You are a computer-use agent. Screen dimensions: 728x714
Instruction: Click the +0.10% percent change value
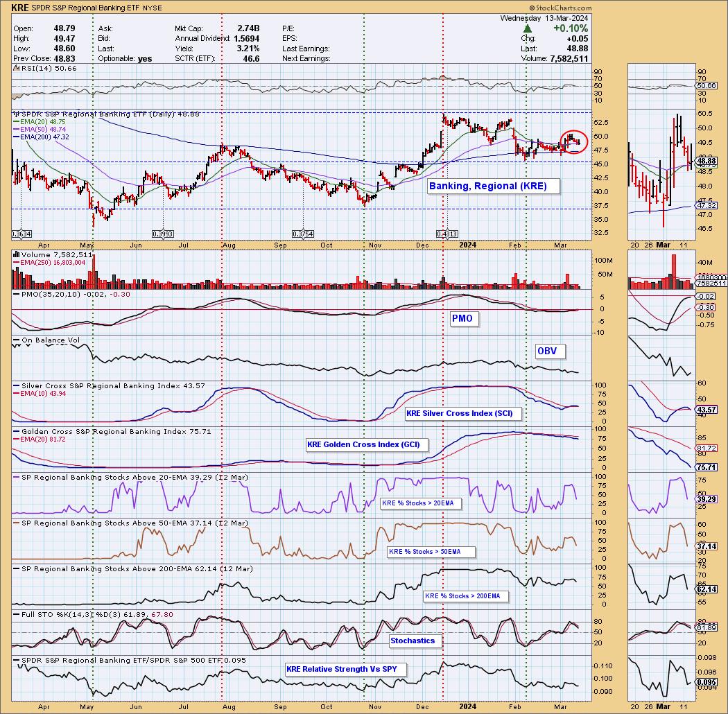tap(571, 28)
